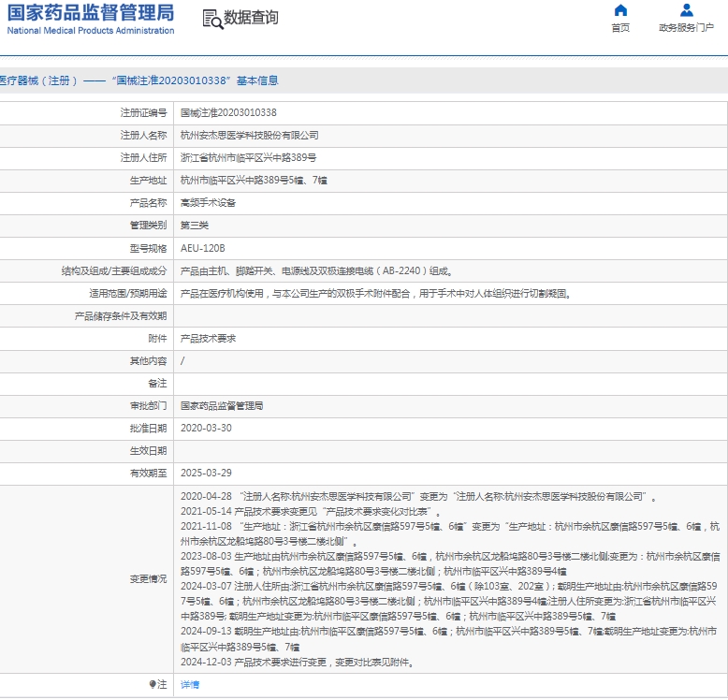
Task: Click the 2024-12-03 change record line
Action: pyautogui.click(x=298, y=662)
